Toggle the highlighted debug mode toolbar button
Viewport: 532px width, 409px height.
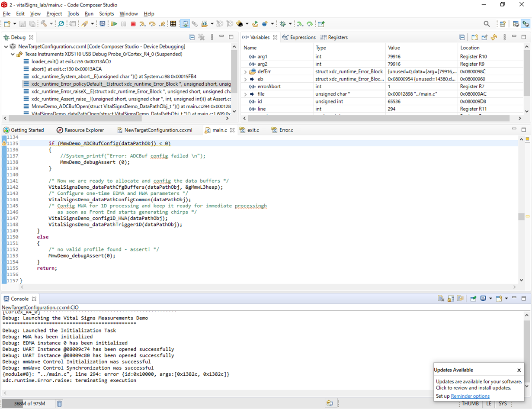[185, 24]
